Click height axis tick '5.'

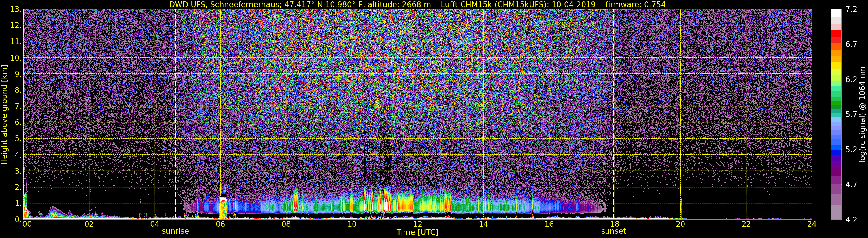coord(18,139)
